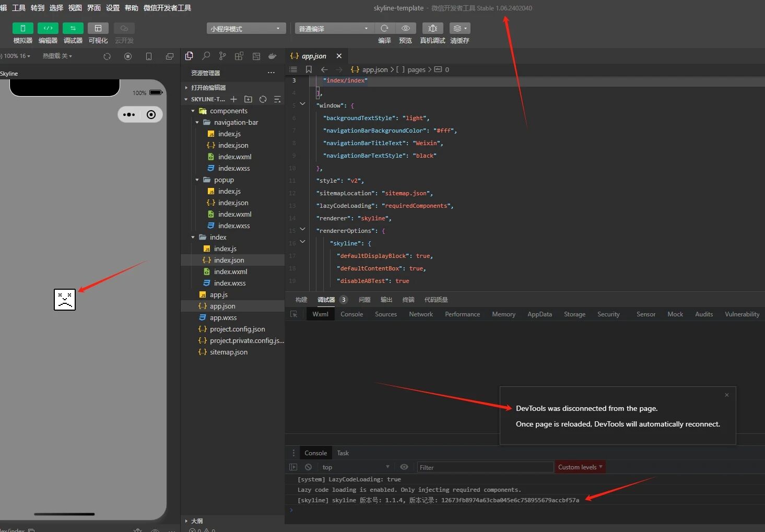This screenshot has width=765, height=532.
Task: Open the AppData devtools tab
Action: point(539,314)
